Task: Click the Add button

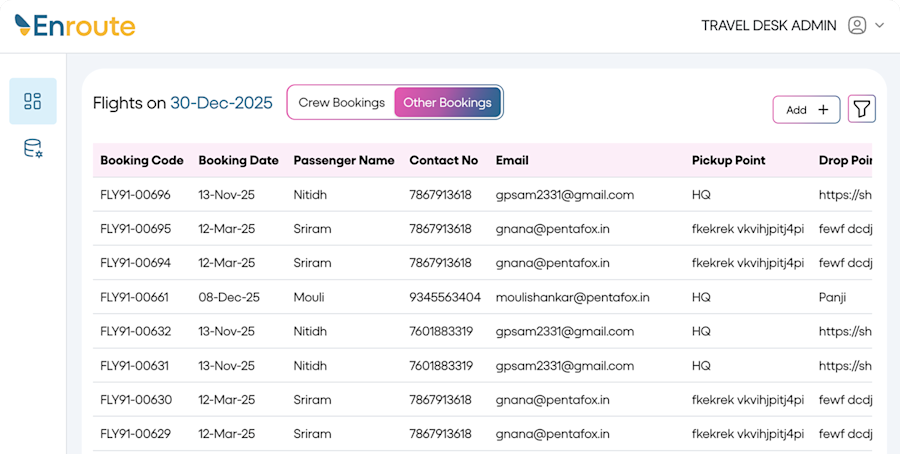Action: 806,110
